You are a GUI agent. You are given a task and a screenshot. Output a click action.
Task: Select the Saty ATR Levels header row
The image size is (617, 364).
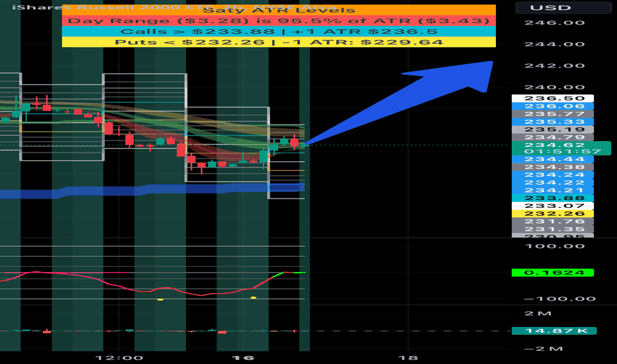[x=279, y=10]
